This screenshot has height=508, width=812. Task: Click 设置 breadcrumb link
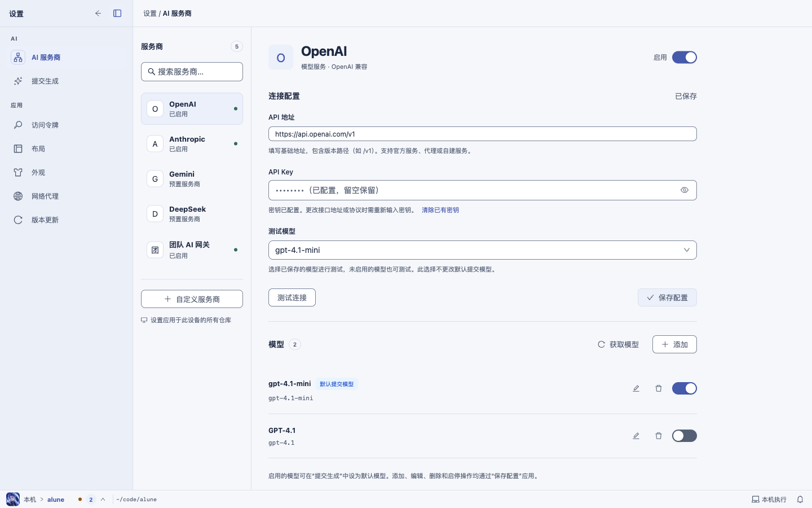click(x=150, y=14)
